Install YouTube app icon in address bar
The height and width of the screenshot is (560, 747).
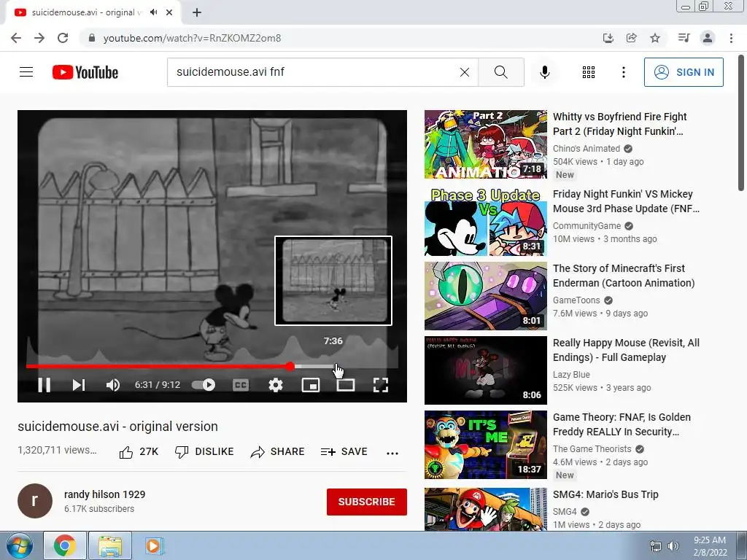(x=608, y=38)
